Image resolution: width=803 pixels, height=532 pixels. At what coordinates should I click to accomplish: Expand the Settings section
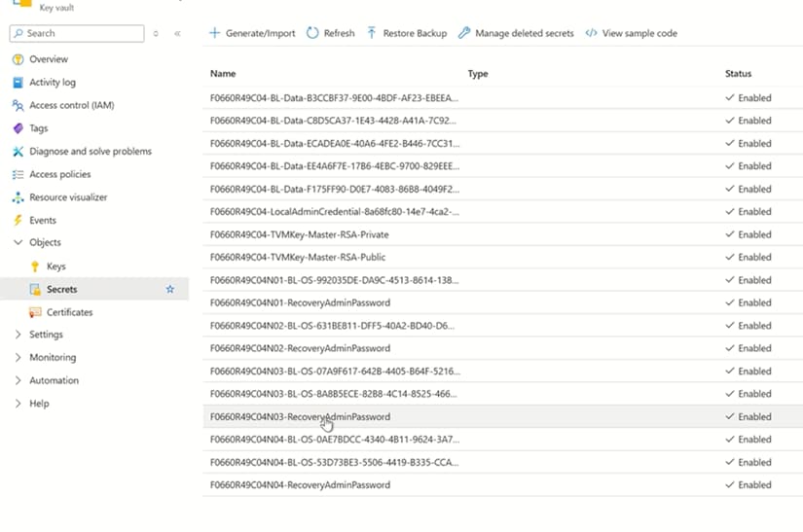[18, 335]
